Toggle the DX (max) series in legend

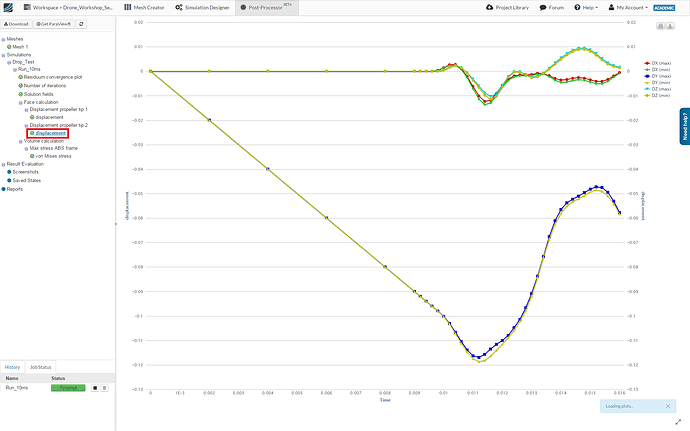(657, 63)
